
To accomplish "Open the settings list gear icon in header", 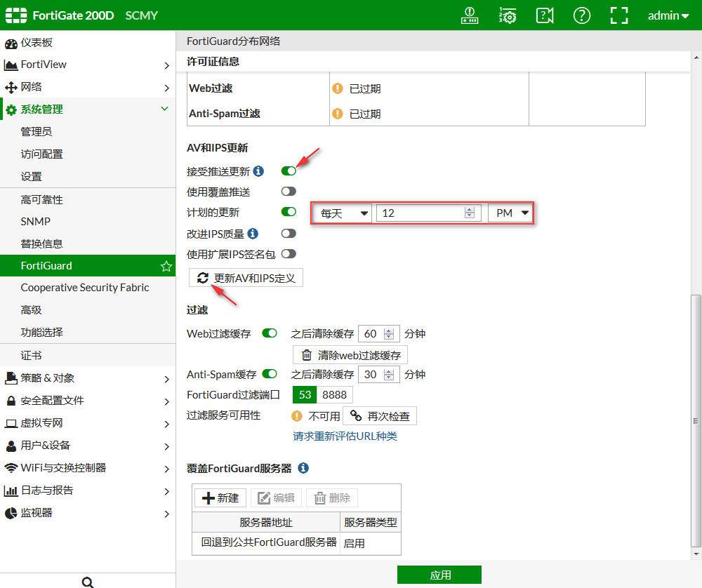I will click(x=508, y=15).
